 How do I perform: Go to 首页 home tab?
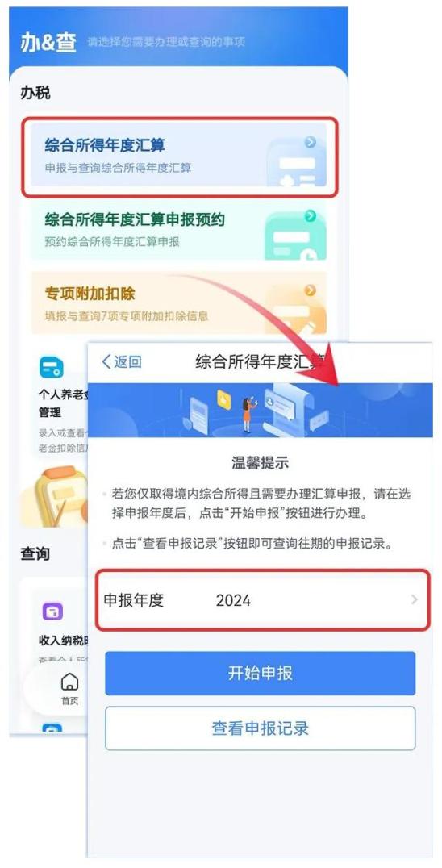69,689
